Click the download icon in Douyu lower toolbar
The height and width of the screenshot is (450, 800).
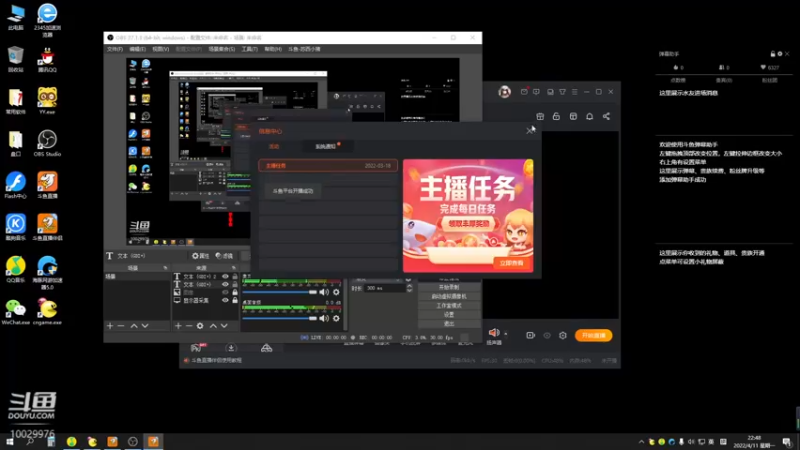(231, 348)
